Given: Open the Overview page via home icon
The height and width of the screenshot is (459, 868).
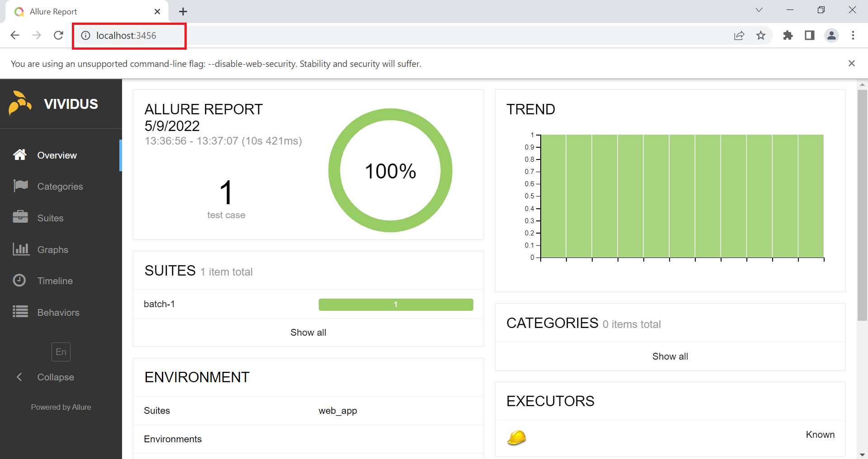Looking at the screenshot, I should [20, 155].
